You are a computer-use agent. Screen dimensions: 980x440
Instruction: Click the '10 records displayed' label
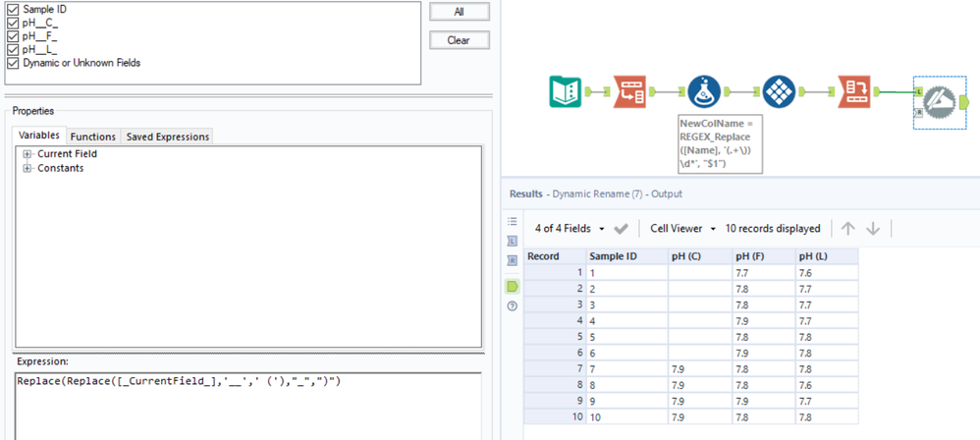[773, 229]
